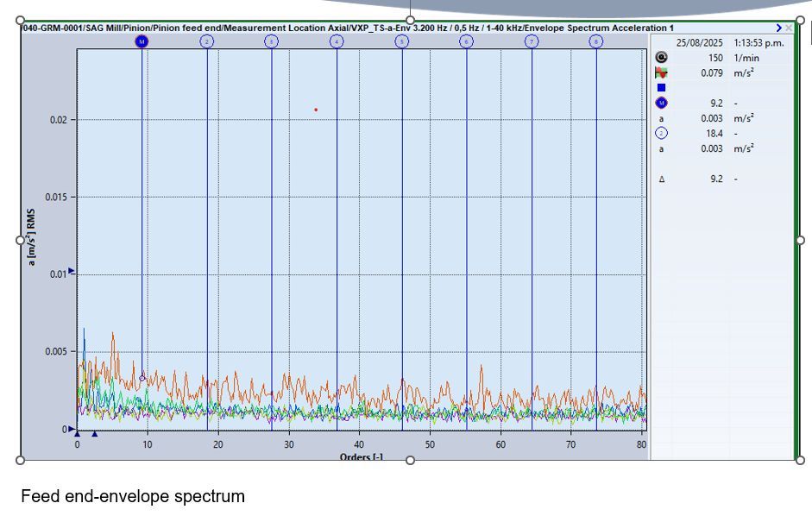
Task: Select harmonic marker 4 above the chart
Action: click(337, 41)
